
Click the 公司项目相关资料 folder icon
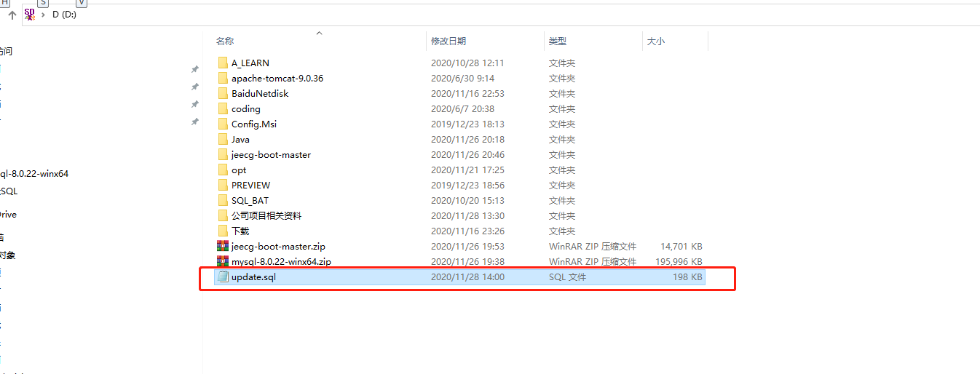point(223,215)
